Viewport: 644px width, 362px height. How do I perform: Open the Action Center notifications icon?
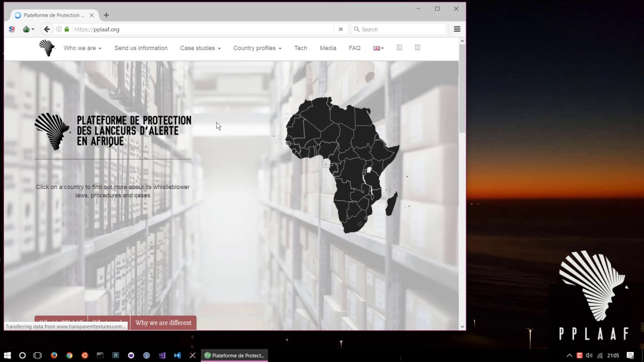(x=630, y=355)
